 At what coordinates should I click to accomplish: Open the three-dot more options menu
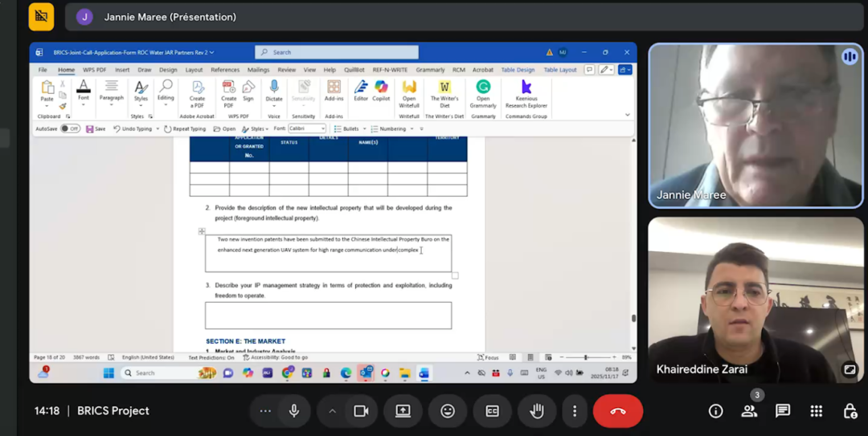tap(574, 411)
